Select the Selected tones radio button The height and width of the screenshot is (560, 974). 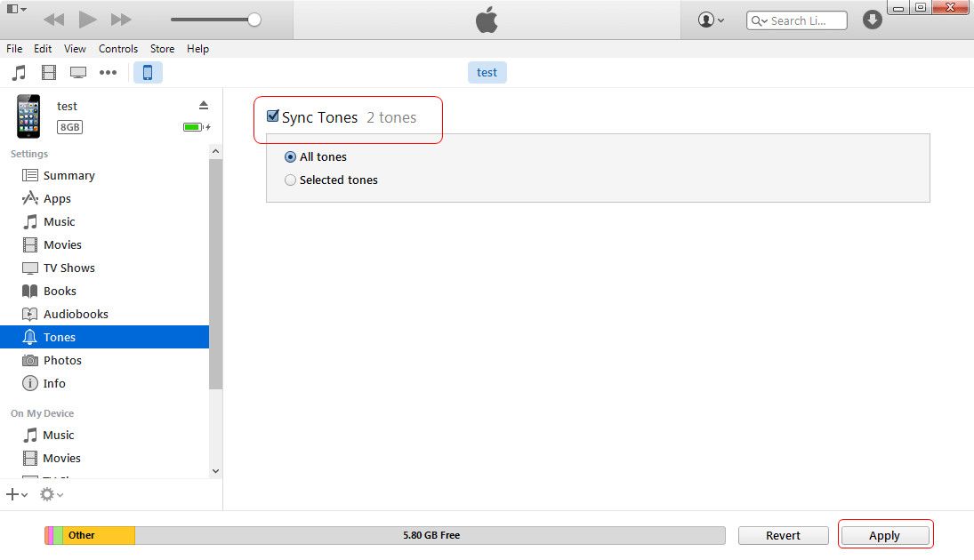pyautogui.click(x=290, y=180)
